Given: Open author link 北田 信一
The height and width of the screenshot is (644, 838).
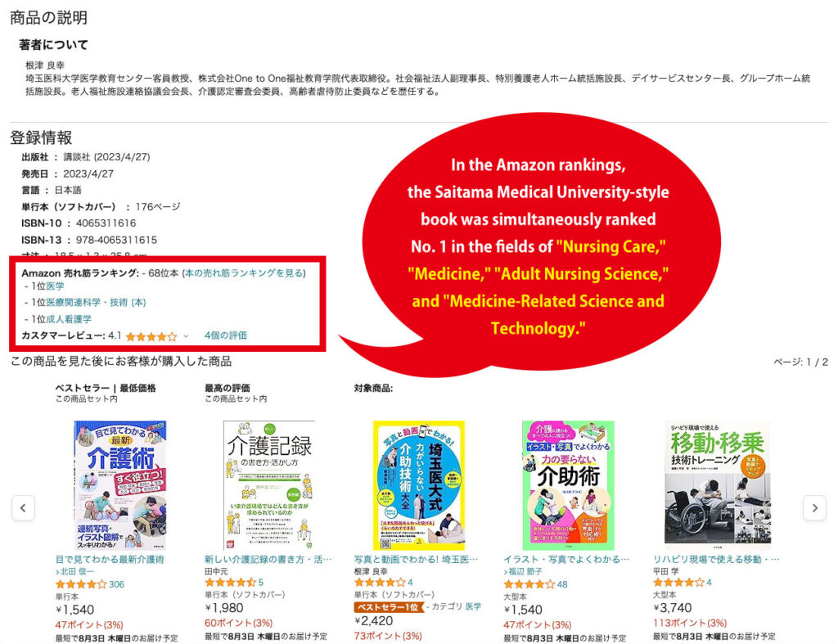Looking at the screenshot, I should pos(78,571).
